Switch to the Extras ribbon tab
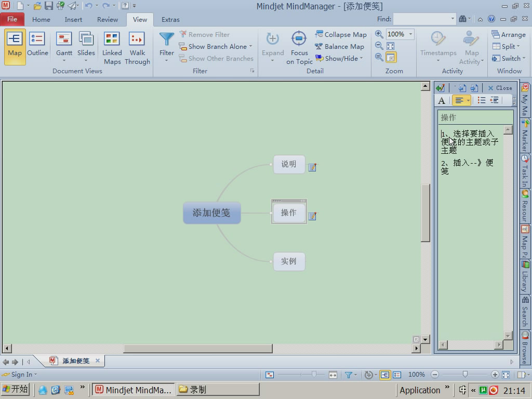The width and height of the screenshot is (532, 399). pos(170,20)
